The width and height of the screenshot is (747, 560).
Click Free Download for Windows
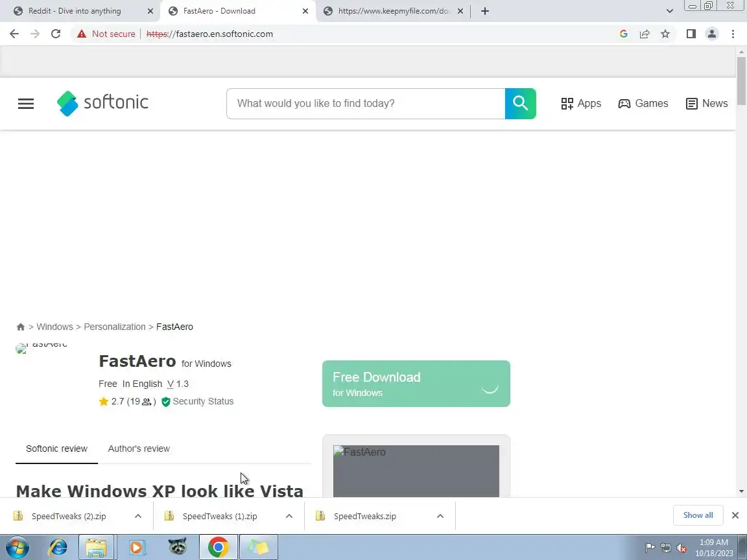click(416, 384)
